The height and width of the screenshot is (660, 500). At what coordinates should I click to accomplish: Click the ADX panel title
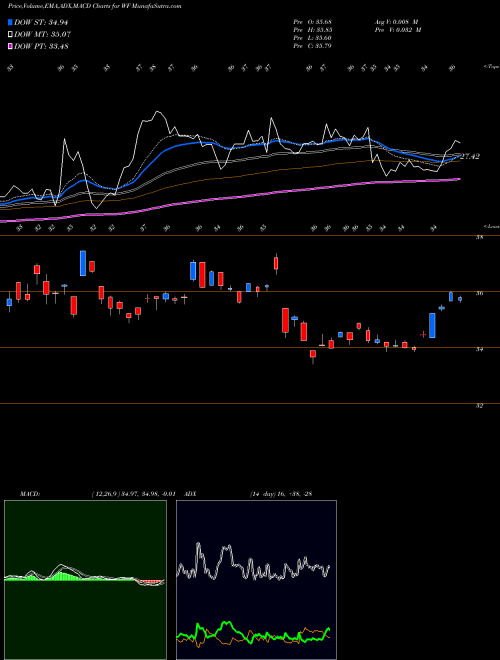click(x=191, y=494)
